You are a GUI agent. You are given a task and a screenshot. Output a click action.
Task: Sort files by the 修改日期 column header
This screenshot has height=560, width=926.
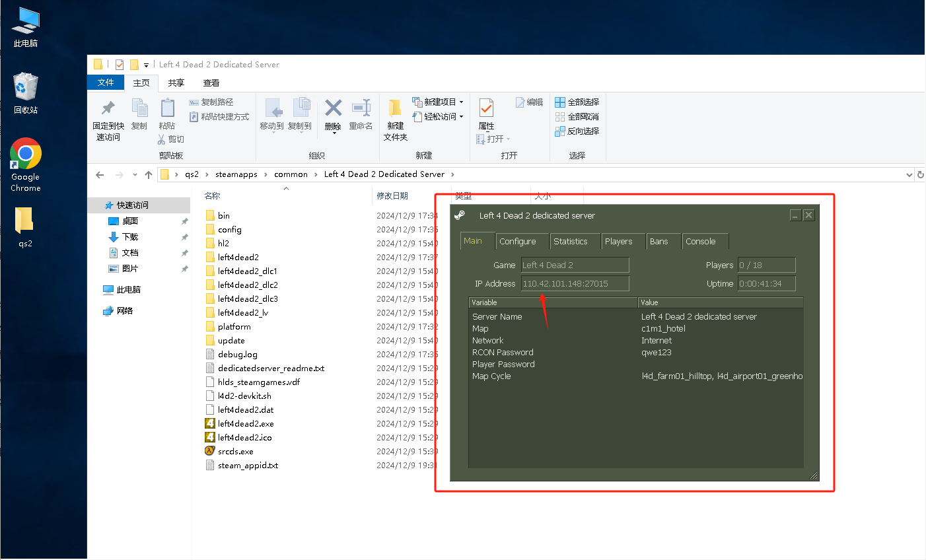coord(392,196)
